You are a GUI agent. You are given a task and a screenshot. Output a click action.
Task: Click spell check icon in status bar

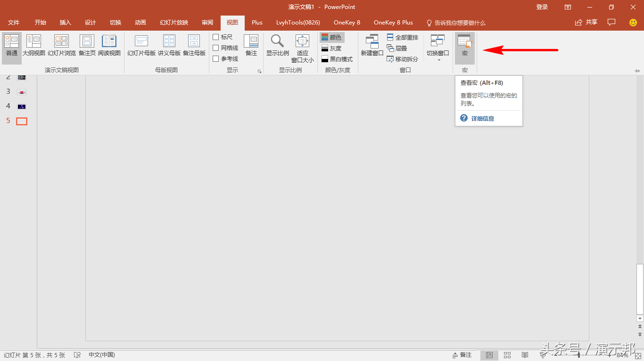(77, 355)
